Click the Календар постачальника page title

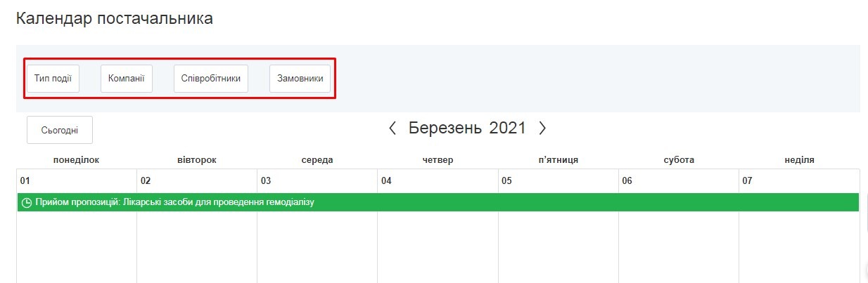coord(114,19)
